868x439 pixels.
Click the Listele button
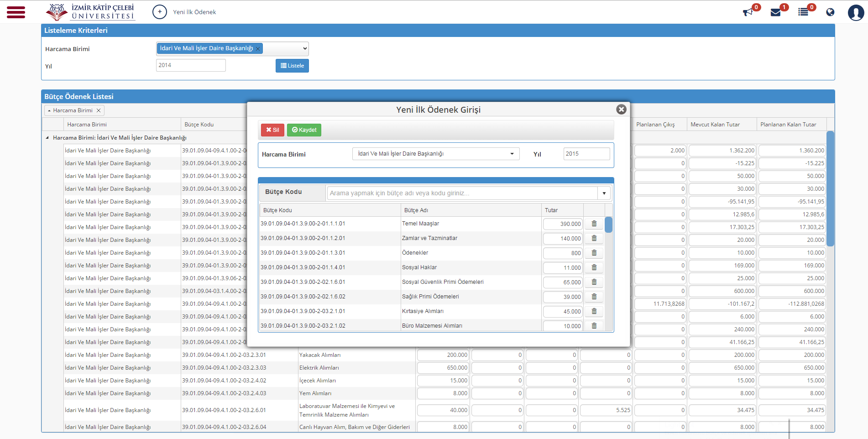click(x=292, y=66)
